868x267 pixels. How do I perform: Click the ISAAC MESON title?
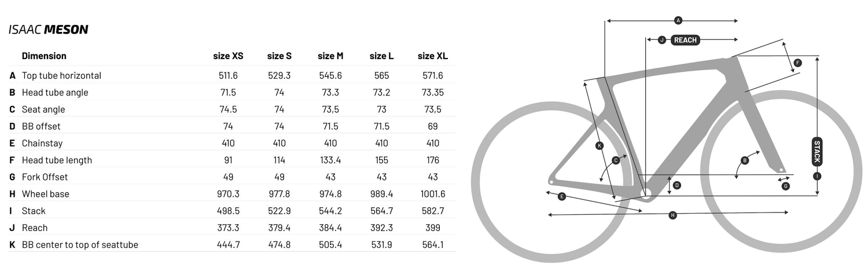pyautogui.click(x=48, y=30)
